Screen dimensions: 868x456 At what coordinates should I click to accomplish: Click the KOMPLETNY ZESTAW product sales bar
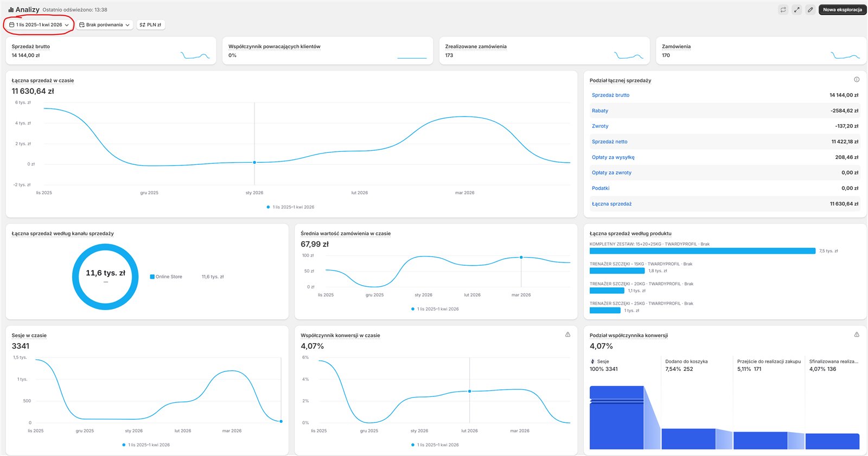[x=702, y=251]
